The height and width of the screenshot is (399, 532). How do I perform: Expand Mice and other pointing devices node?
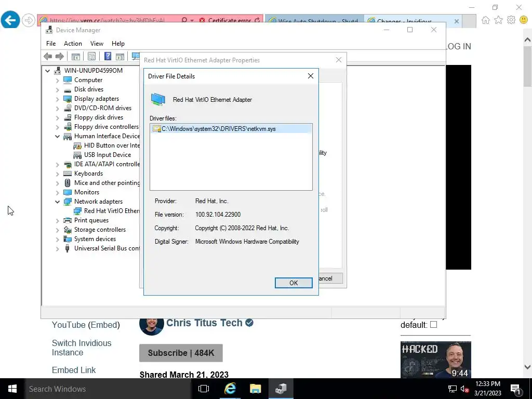(57, 183)
